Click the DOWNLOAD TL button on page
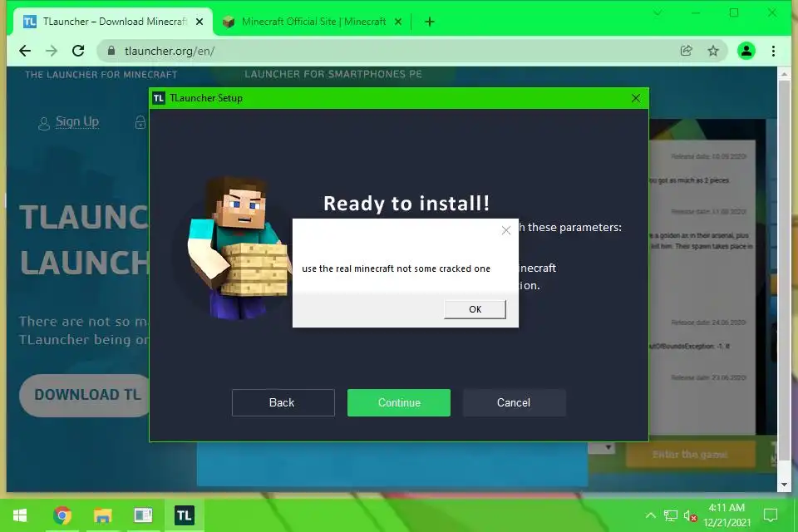Image resolution: width=798 pixels, height=532 pixels. click(x=85, y=395)
